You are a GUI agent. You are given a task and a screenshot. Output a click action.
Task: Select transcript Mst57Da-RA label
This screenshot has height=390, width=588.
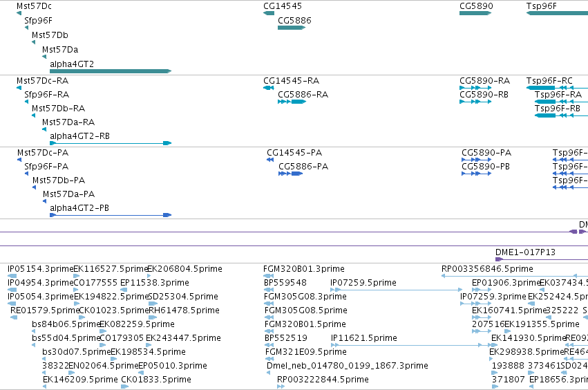coord(68,122)
